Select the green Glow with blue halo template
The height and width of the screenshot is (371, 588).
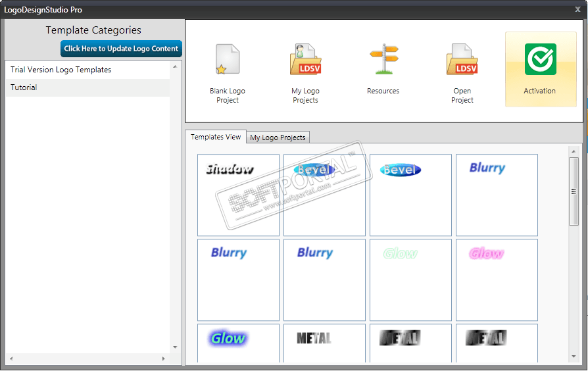coord(238,343)
